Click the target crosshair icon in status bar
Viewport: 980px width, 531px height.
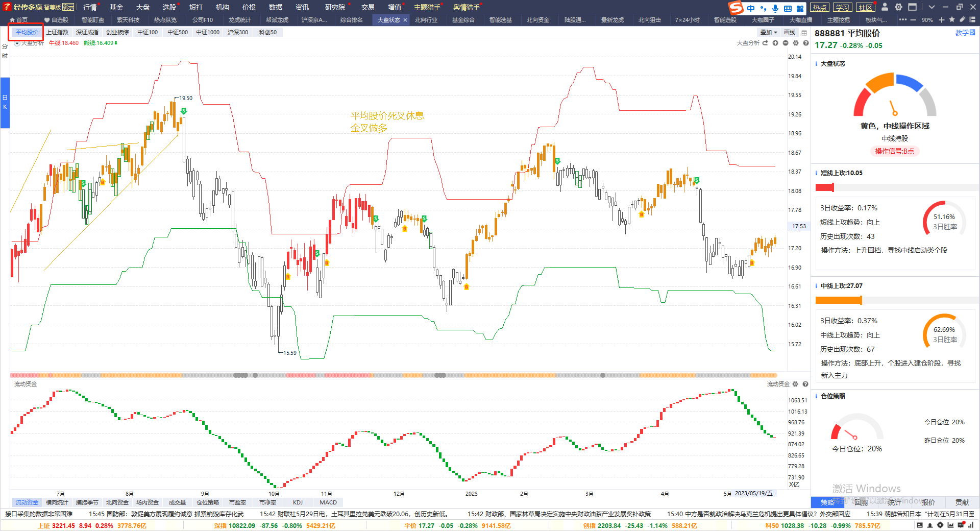(940, 525)
